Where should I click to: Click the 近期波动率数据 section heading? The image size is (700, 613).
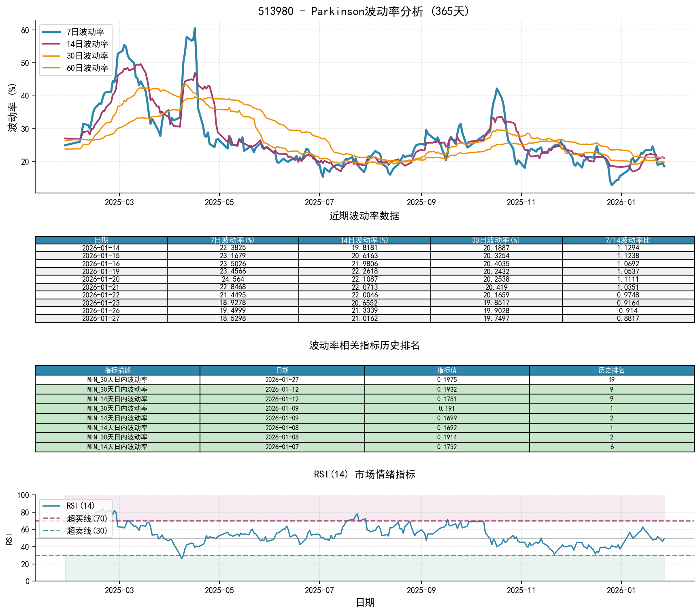point(364,216)
